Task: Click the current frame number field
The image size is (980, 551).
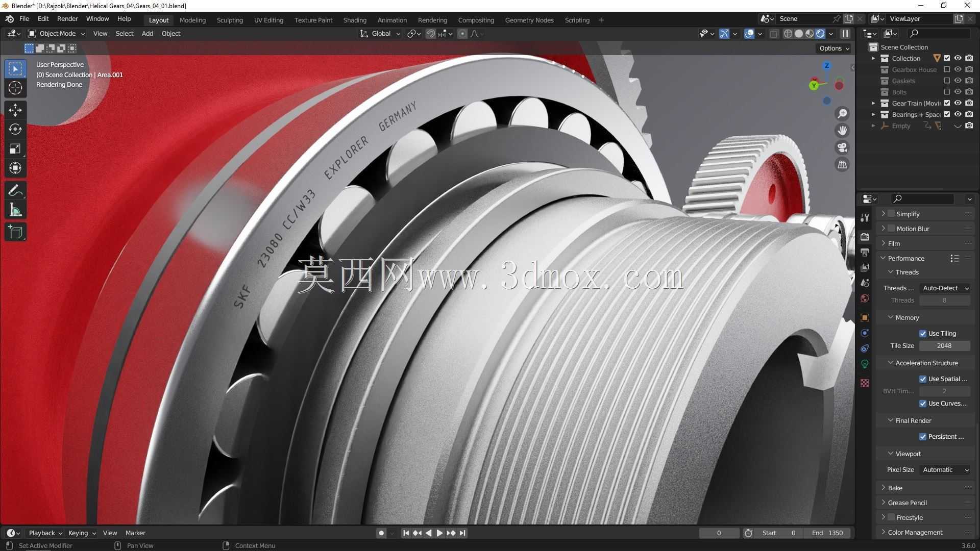Action: click(719, 533)
